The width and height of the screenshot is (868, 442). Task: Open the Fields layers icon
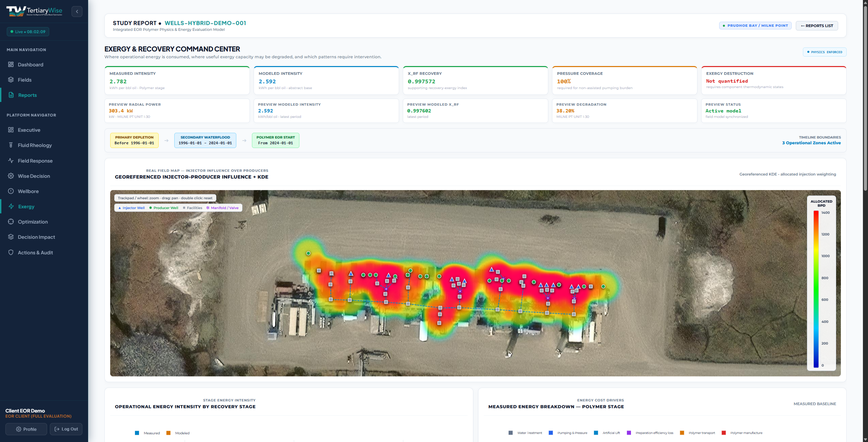coord(11,80)
